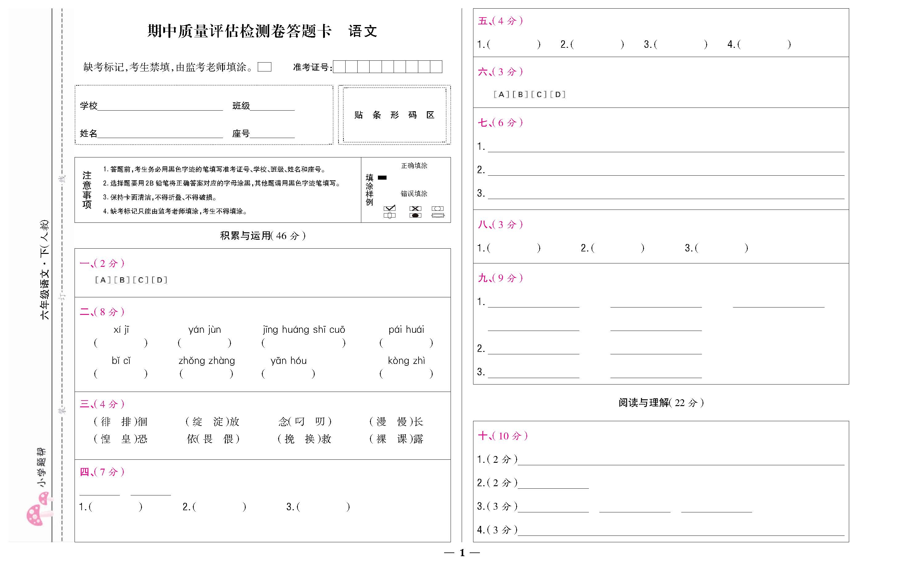924x566 pixels.
Task: Click the first 准考证号 digit box
Action: coord(339,67)
